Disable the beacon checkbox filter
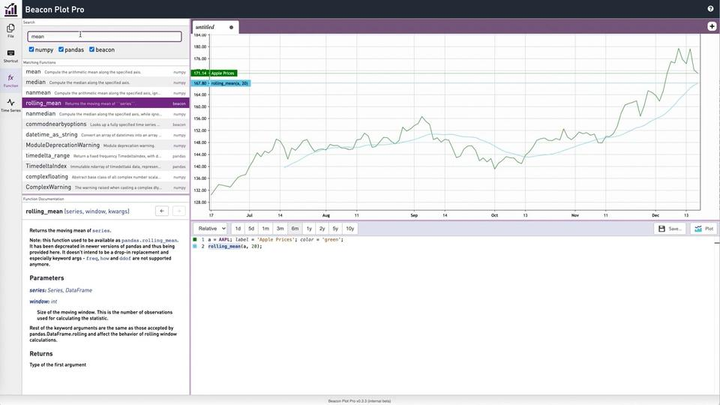Image resolution: width=720 pixels, height=405 pixels. (x=92, y=49)
